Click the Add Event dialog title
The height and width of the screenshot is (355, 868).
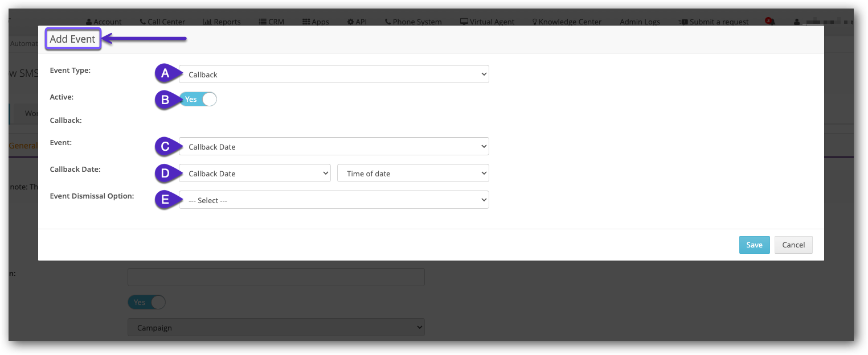pyautogui.click(x=73, y=39)
